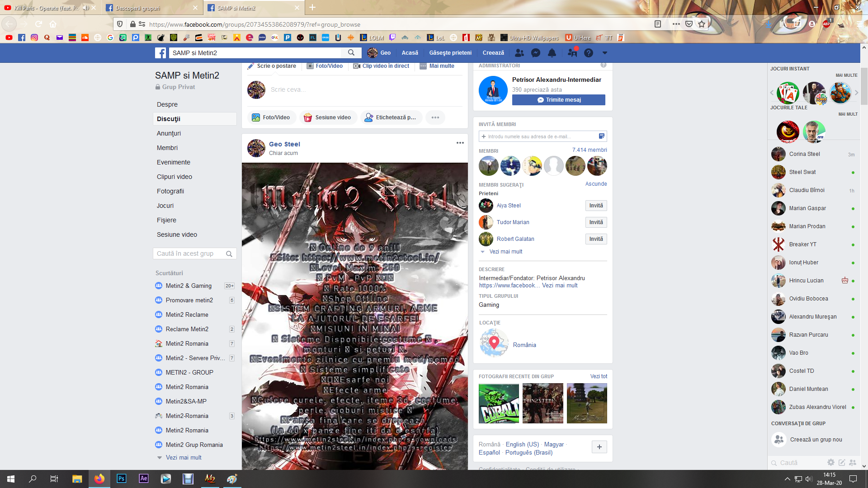Mute the Kill Paris tab audio
Screen dimensions: 868x488
pyautogui.click(x=85, y=8)
